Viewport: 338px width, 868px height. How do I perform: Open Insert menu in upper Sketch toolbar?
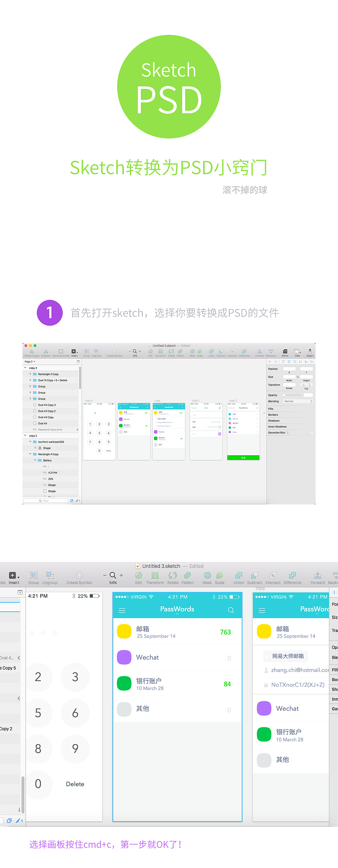coord(74,353)
